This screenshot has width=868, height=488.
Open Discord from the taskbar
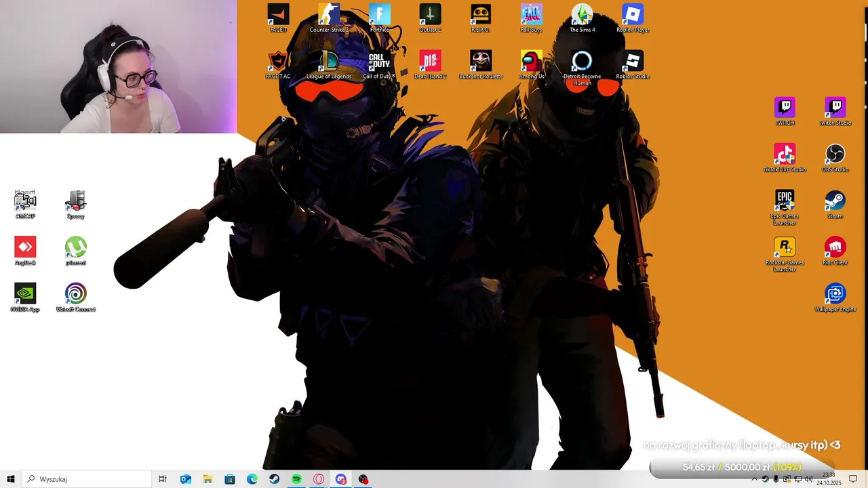(x=341, y=479)
